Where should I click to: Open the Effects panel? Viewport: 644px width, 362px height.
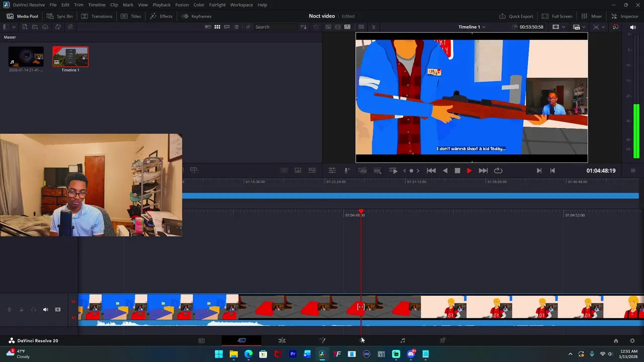(161, 16)
